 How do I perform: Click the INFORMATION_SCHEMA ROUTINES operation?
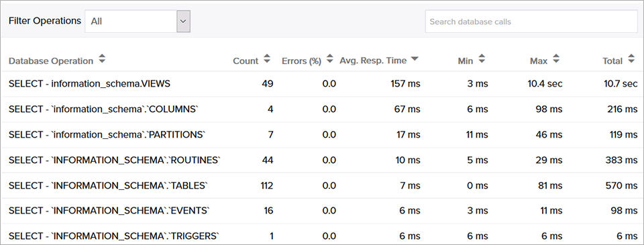click(115, 160)
